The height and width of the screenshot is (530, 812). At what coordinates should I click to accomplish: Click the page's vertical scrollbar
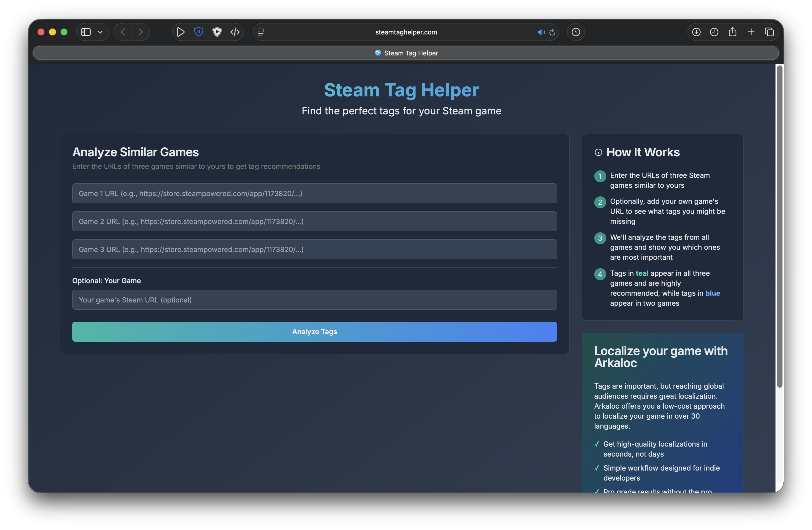pyautogui.click(x=779, y=227)
